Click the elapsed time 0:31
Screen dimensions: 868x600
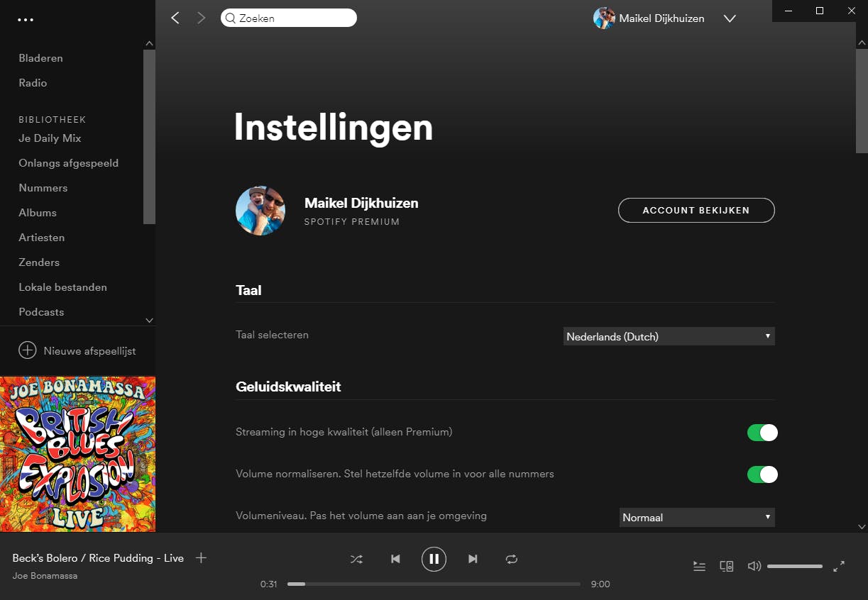tap(268, 584)
